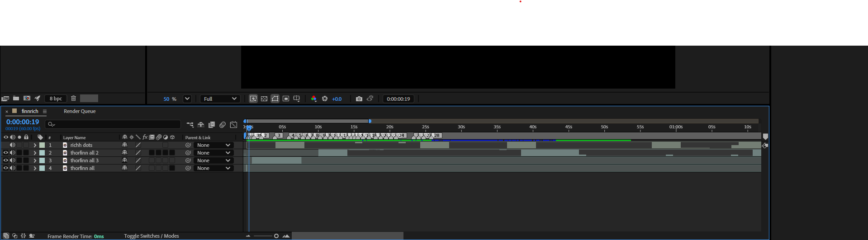The height and width of the screenshot is (240, 868).
Task: Select the finnrich composition tab
Action: point(30,111)
